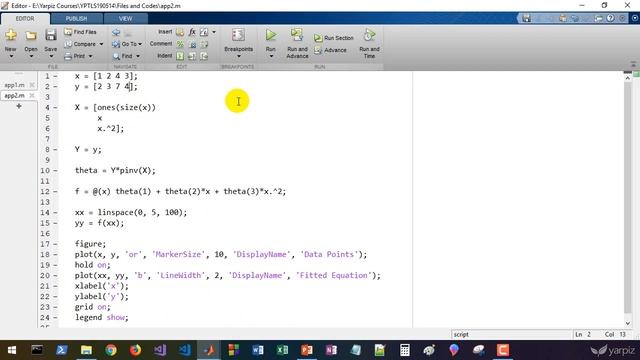640x360 pixels.
Task: Open PowerPoint from the taskbar
Action: pyautogui.click(x=307, y=350)
